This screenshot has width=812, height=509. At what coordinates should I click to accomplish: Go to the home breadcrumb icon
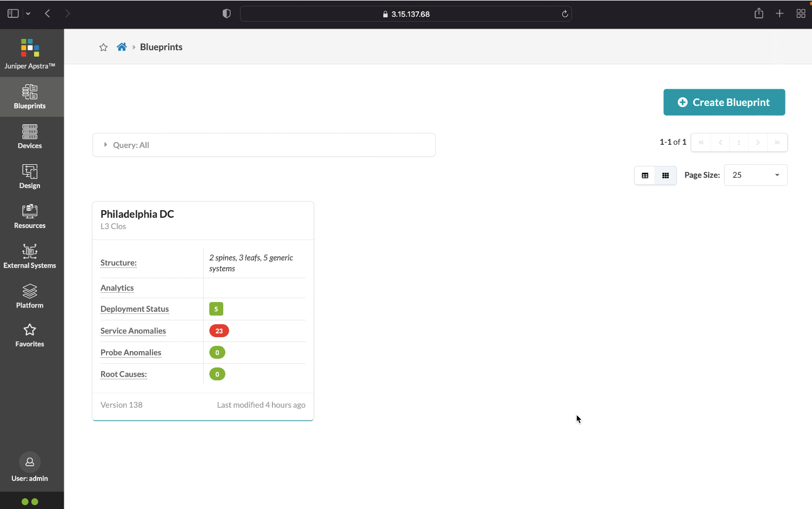[x=122, y=47]
